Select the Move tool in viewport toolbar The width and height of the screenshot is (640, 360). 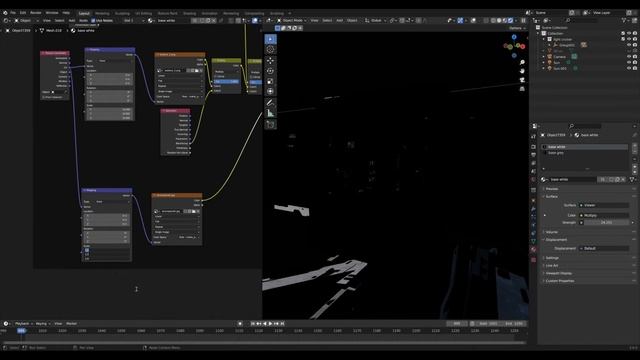[x=270, y=61]
